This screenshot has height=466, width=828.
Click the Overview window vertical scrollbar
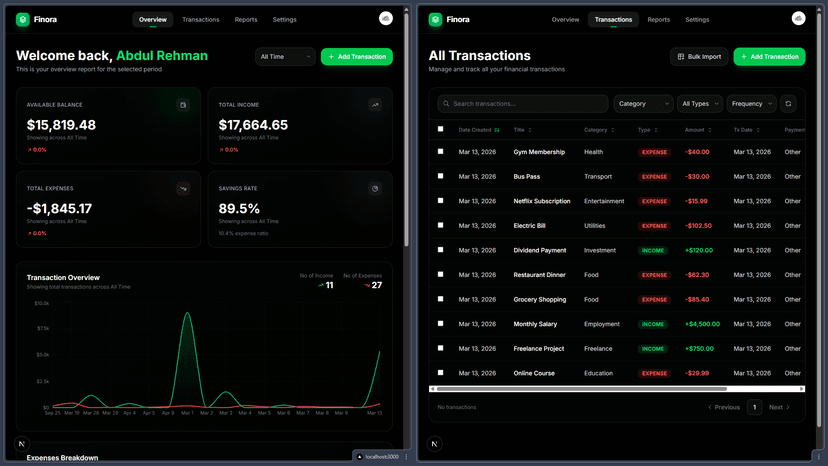tap(406, 129)
